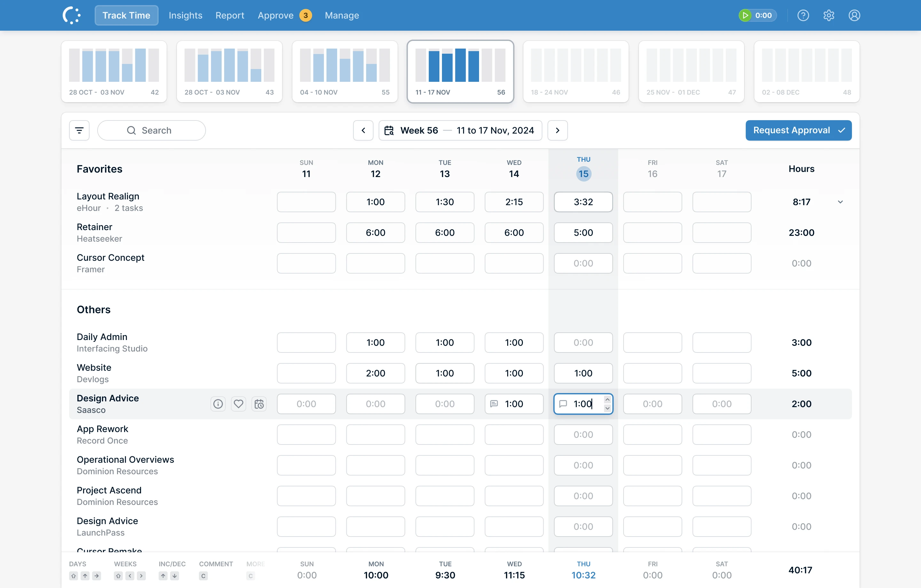The width and height of the screenshot is (921, 588).
Task: Click the Request Approval button
Action: [x=798, y=130]
